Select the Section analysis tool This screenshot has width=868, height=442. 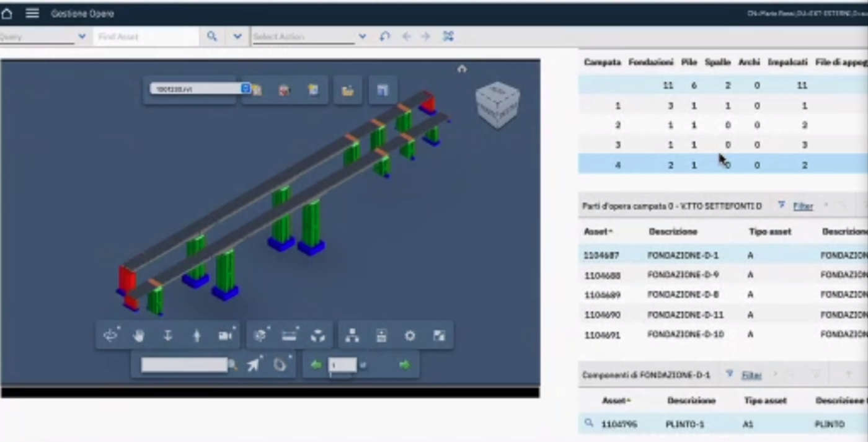coord(260,335)
